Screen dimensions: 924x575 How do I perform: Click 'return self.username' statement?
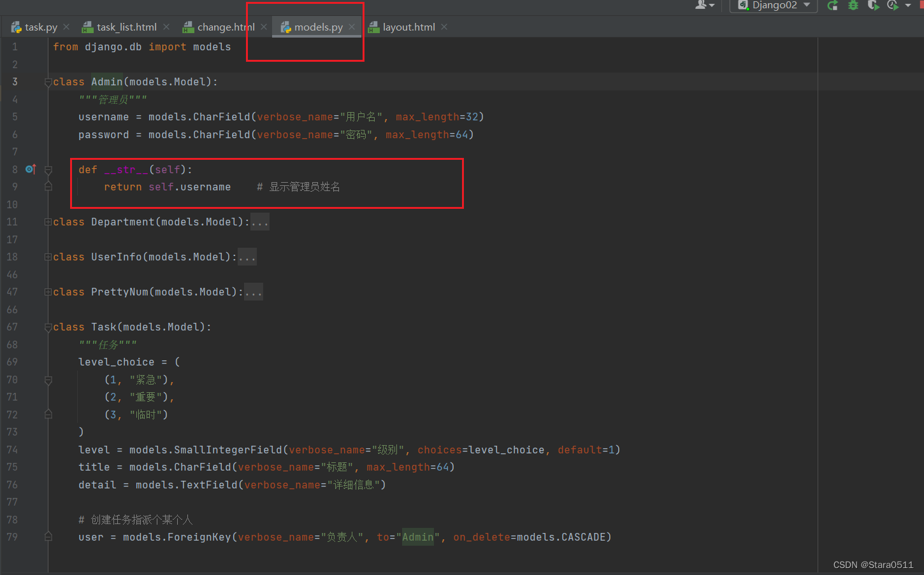pos(168,187)
